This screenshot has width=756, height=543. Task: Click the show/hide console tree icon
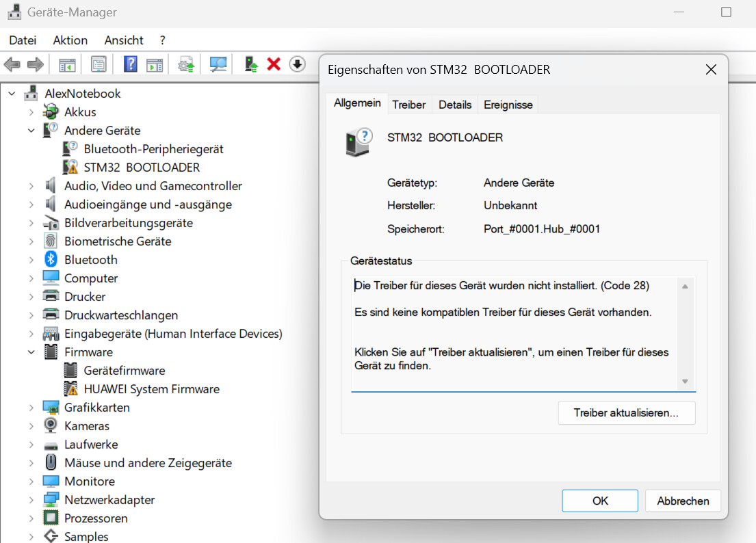[67, 64]
